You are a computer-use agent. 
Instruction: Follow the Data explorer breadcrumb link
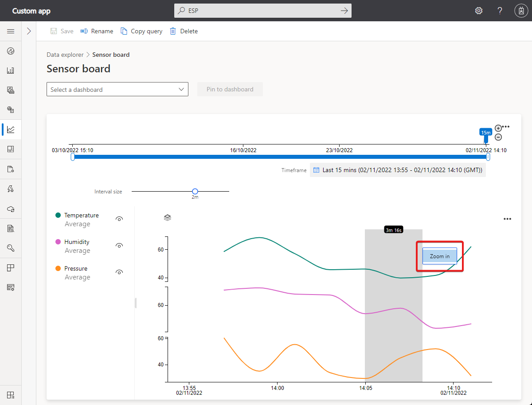pyautogui.click(x=65, y=54)
